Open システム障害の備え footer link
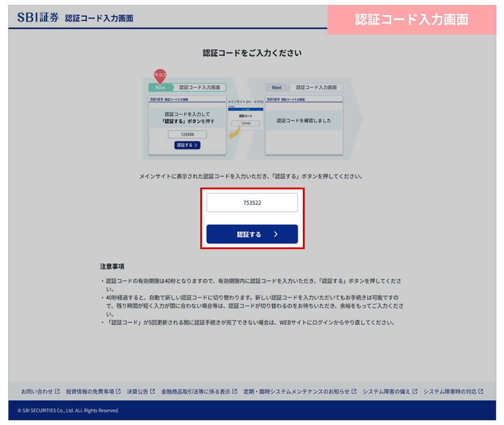This screenshot has width=504, height=425. pyautogui.click(x=387, y=392)
